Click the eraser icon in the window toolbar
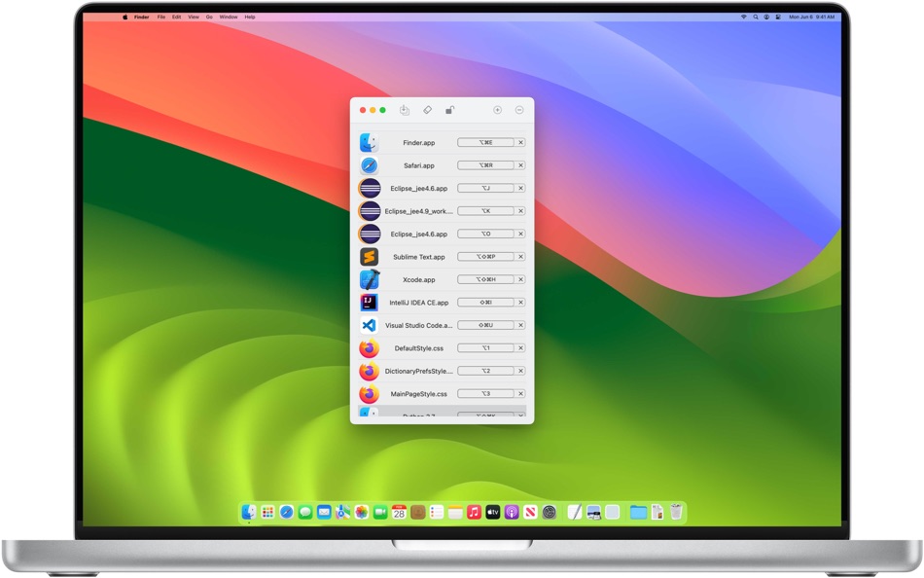 tap(427, 110)
